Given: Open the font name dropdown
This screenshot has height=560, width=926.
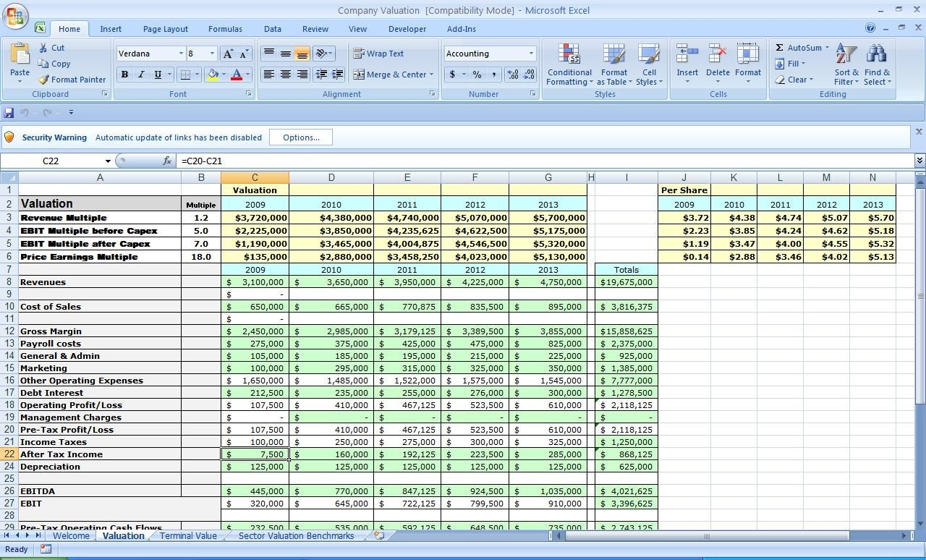Looking at the screenshot, I should tap(181, 54).
